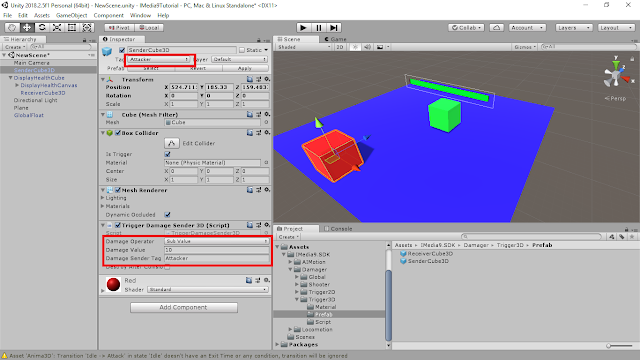Image resolution: width=640 pixels, height=360 pixels.
Task: Open the Layer dropdown showing Default
Action: (x=240, y=59)
